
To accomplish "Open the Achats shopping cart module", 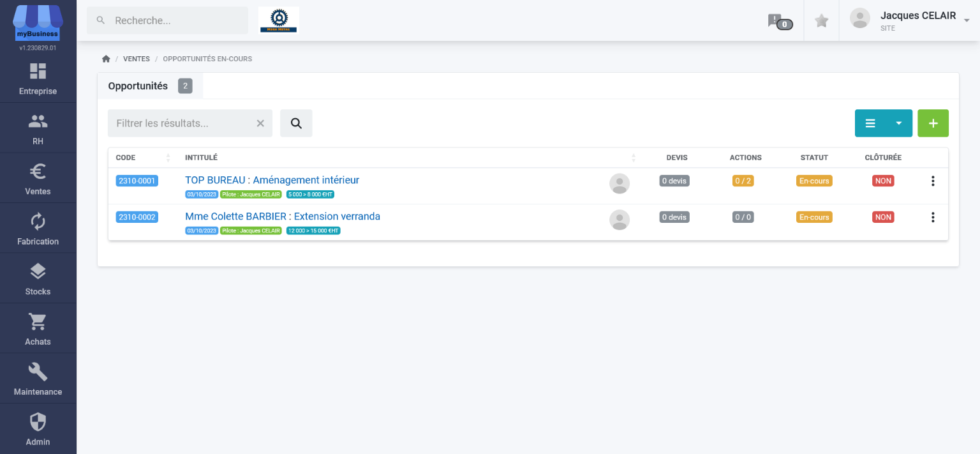I will point(38,329).
